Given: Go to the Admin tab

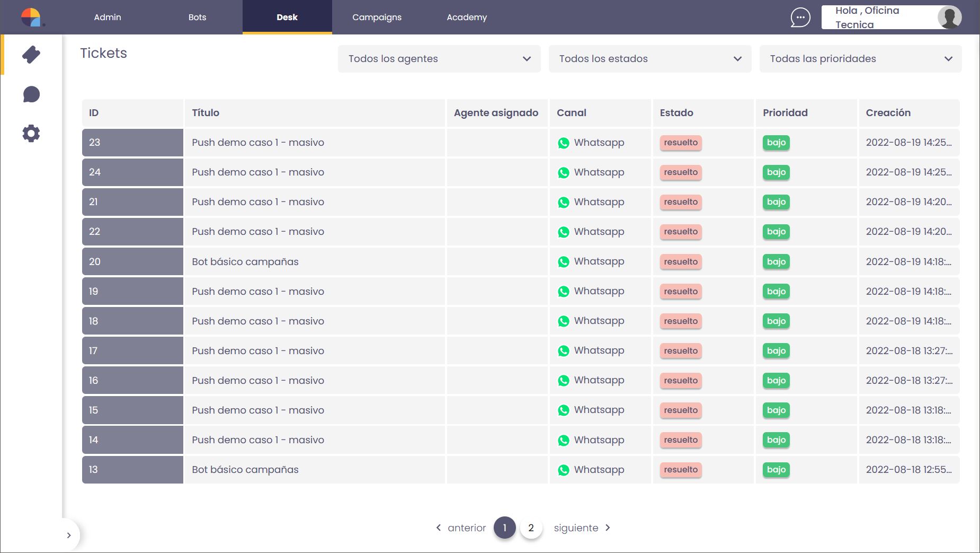Looking at the screenshot, I should 108,17.
